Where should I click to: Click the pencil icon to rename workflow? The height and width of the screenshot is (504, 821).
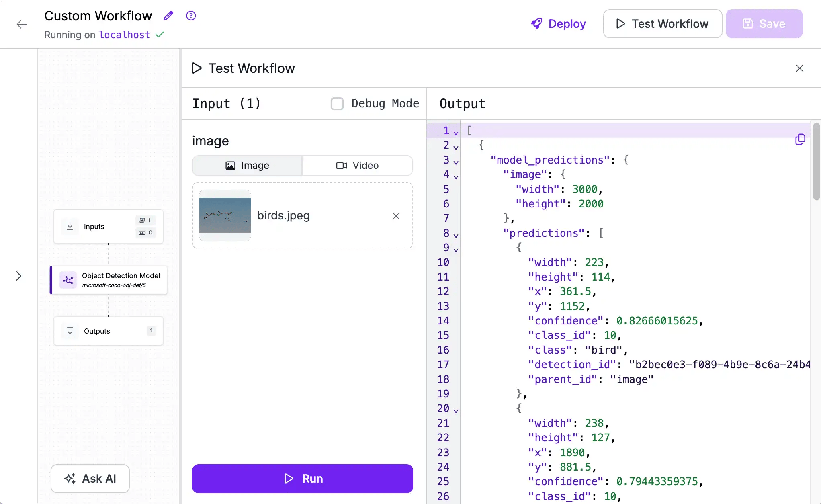click(x=168, y=16)
